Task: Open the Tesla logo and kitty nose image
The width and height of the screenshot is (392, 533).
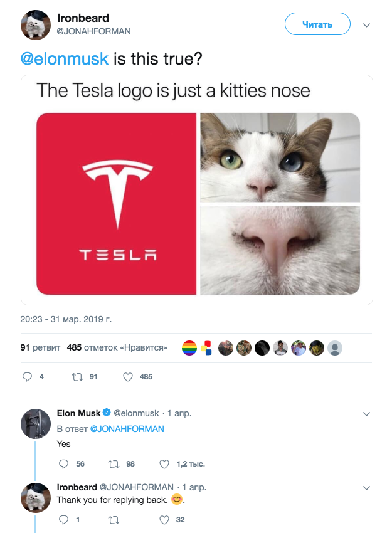Action: [x=198, y=190]
